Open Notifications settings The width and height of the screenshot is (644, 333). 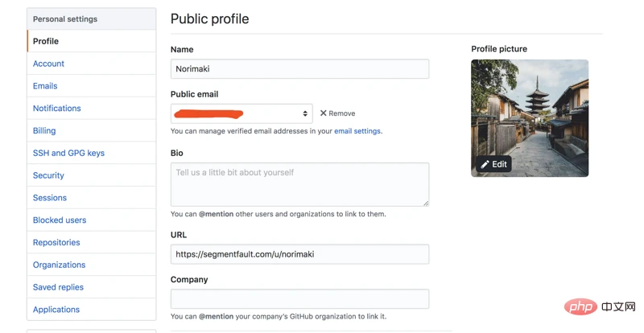56,108
